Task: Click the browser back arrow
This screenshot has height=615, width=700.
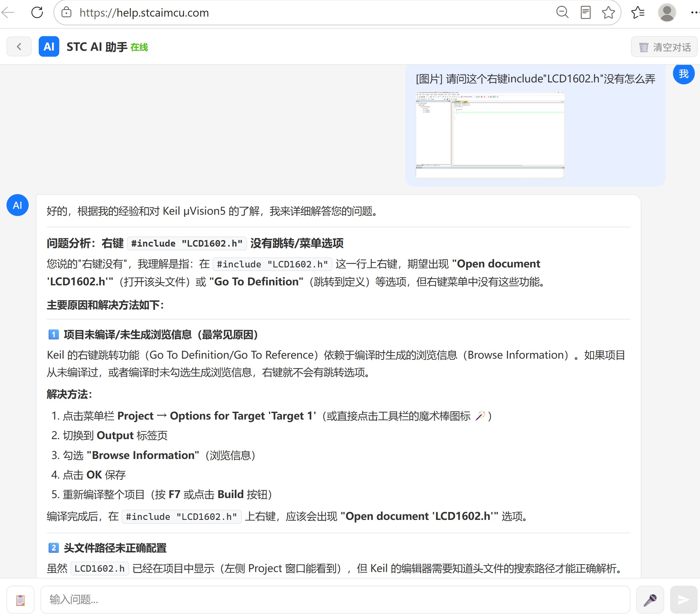Action: (8, 13)
